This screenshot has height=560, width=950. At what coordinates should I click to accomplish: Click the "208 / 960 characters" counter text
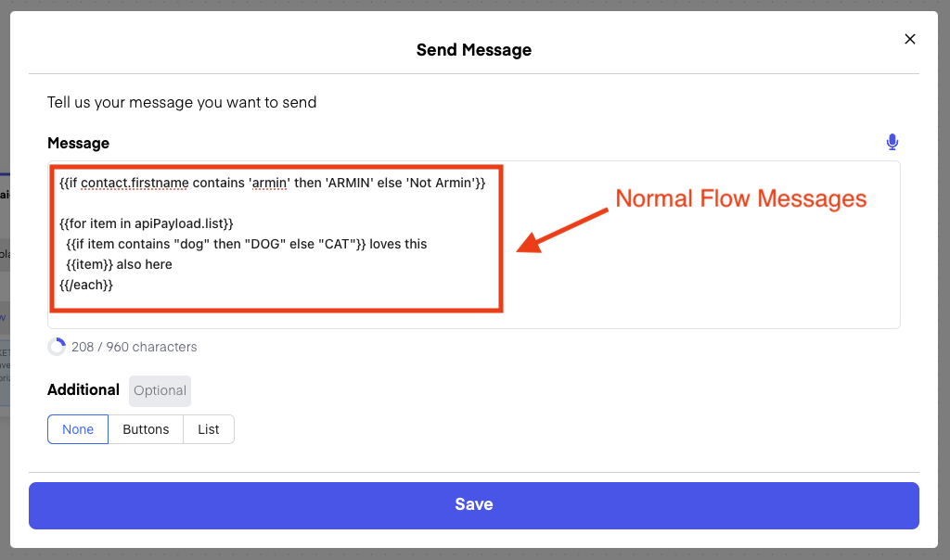point(135,347)
